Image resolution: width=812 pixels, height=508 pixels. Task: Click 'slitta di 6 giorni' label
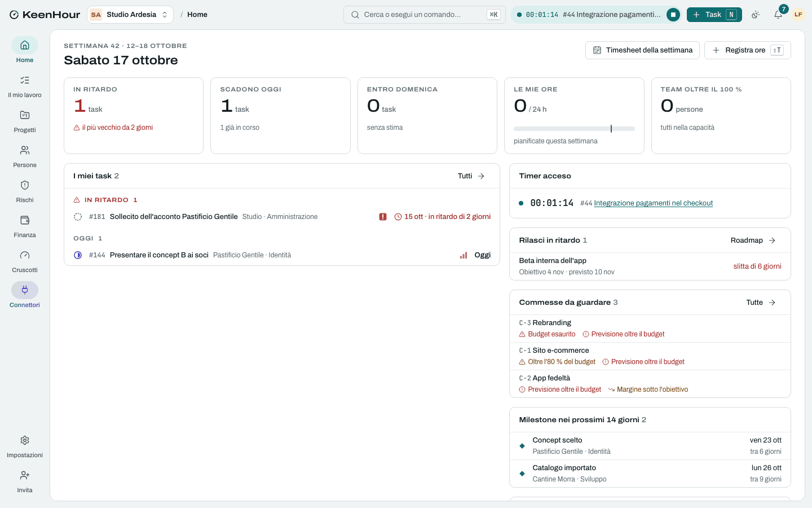pyautogui.click(x=757, y=266)
